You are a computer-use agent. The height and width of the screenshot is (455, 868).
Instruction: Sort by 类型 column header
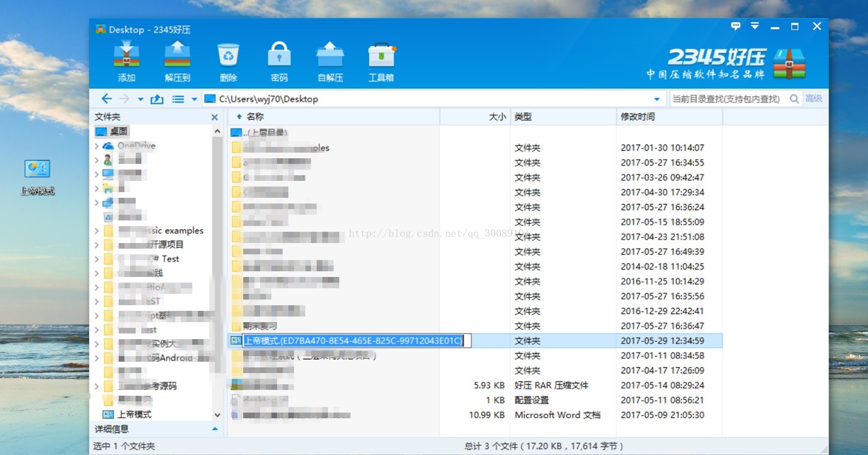point(563,116)
